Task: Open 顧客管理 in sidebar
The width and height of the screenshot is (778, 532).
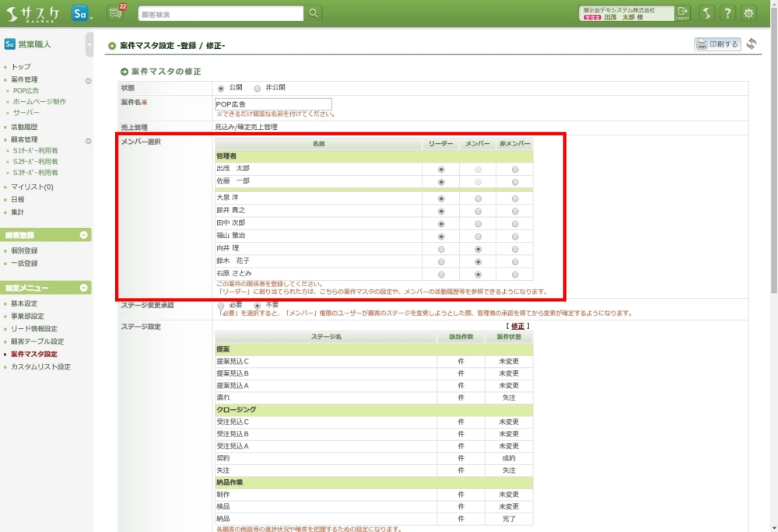Action: [24, 139]
